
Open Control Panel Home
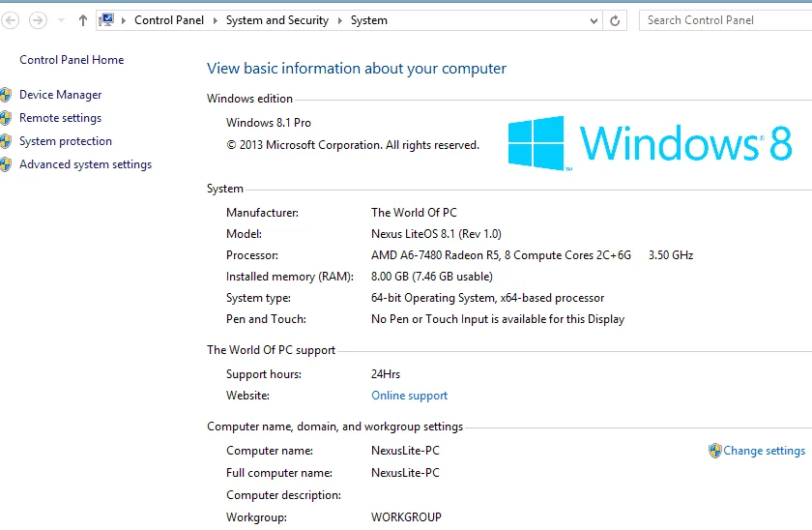click(x=72, y=60)
